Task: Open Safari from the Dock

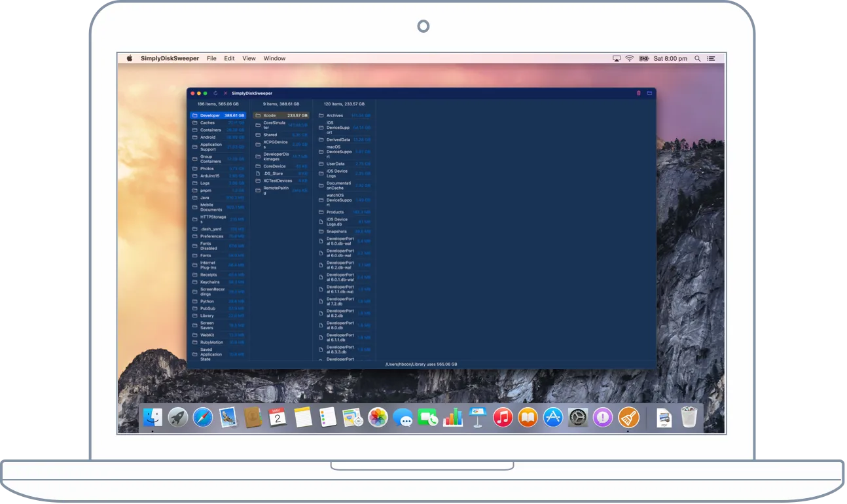Action: 202,417
